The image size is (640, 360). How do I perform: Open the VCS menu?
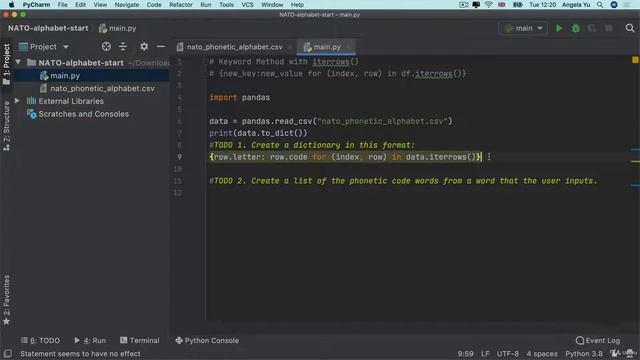click(x=247, y=5)
